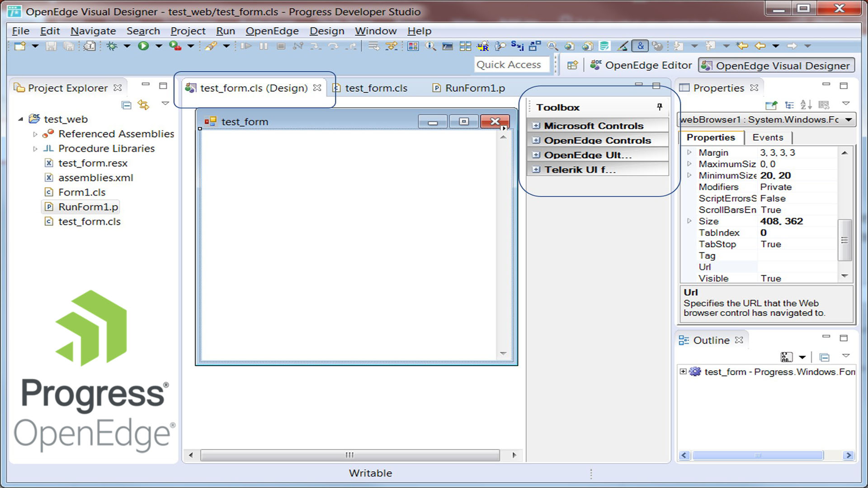Viewport: 868px width, 488px height.
Task: Open the Run dropdown arrow
Action: coord(159,46)
